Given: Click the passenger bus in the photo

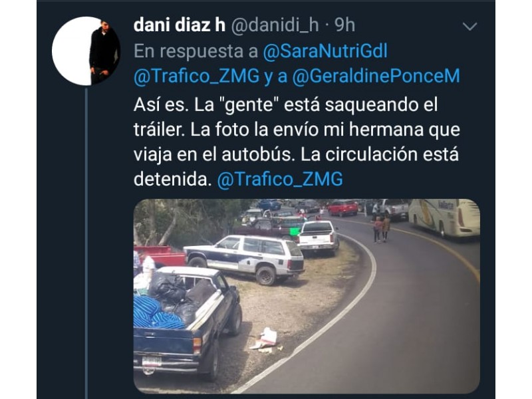Looking at the screenshot, I should [x=444, y=217].
